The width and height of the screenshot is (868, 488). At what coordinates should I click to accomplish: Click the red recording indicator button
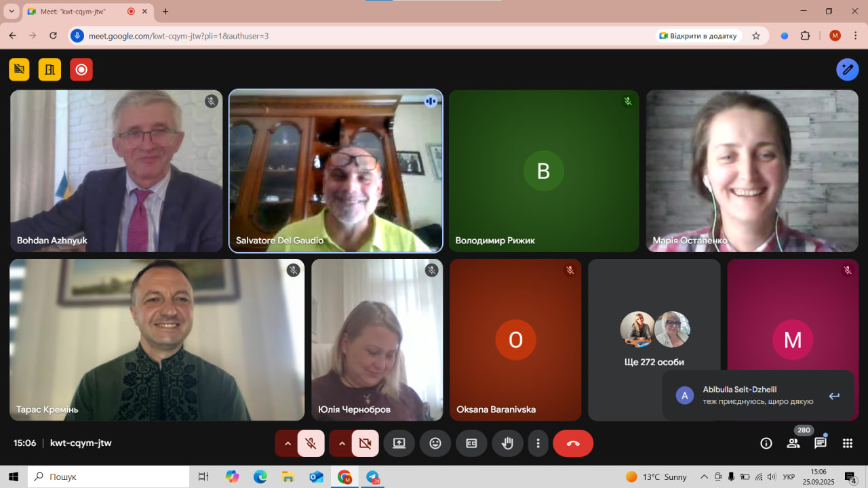click(81, 69)
